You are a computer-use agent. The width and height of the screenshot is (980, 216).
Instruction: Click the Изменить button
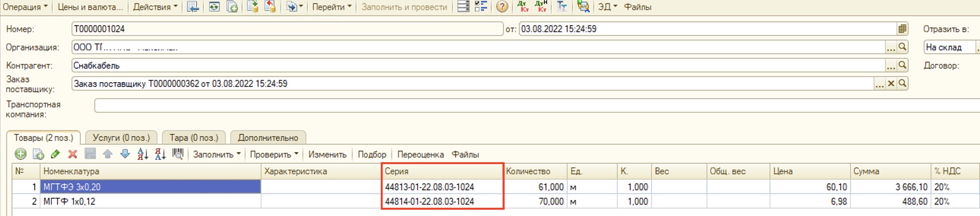click(x=327, y=154)
